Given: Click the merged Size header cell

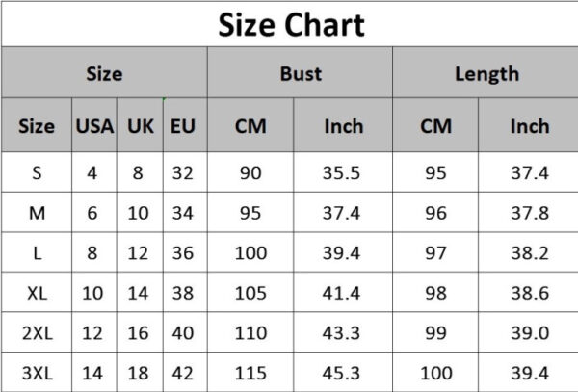Looking at the screenshot, I should tap(104, 72).
